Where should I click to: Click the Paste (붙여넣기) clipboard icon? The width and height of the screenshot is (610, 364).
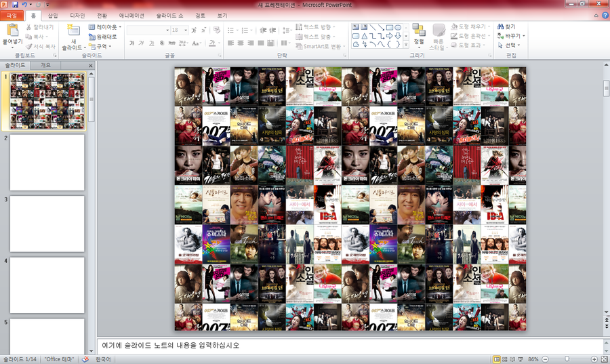click(x=12, y=30)
